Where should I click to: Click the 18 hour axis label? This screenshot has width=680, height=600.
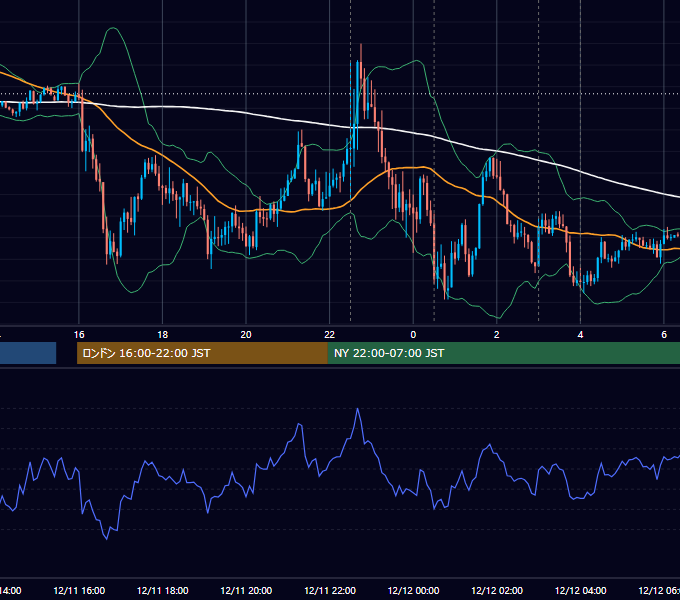tap(163, 335)
